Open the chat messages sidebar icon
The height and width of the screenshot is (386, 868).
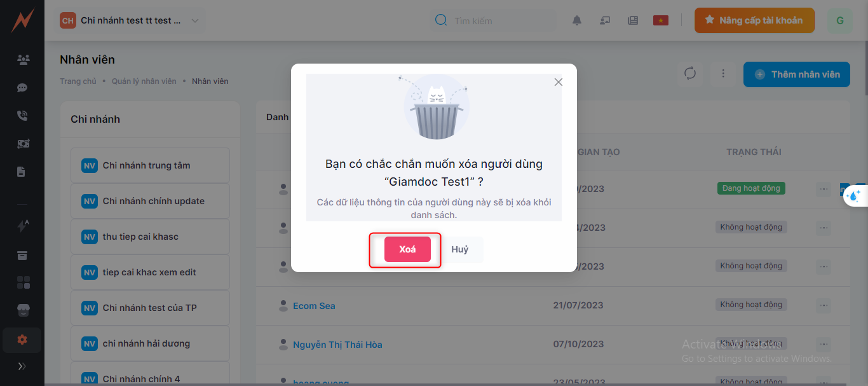(22, 88)
